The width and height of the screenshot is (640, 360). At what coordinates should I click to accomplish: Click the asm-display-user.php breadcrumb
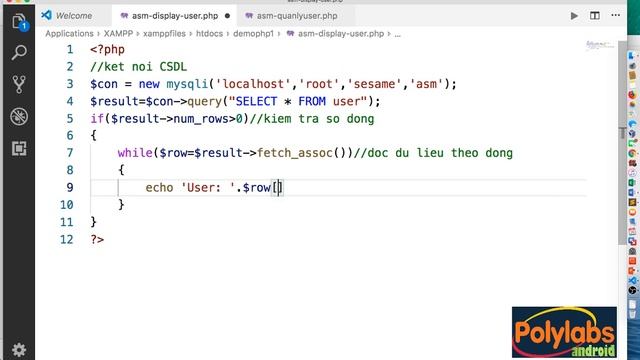click(340, 34)
